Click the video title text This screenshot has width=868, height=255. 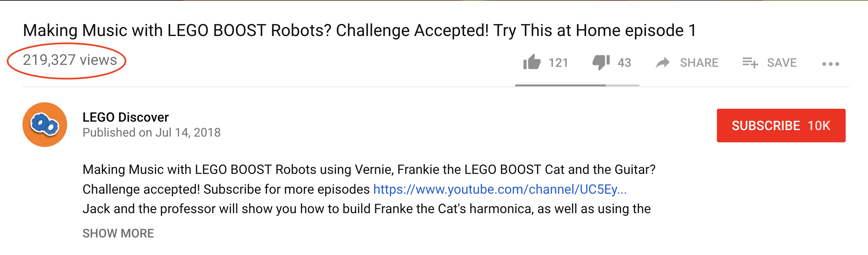359,30
